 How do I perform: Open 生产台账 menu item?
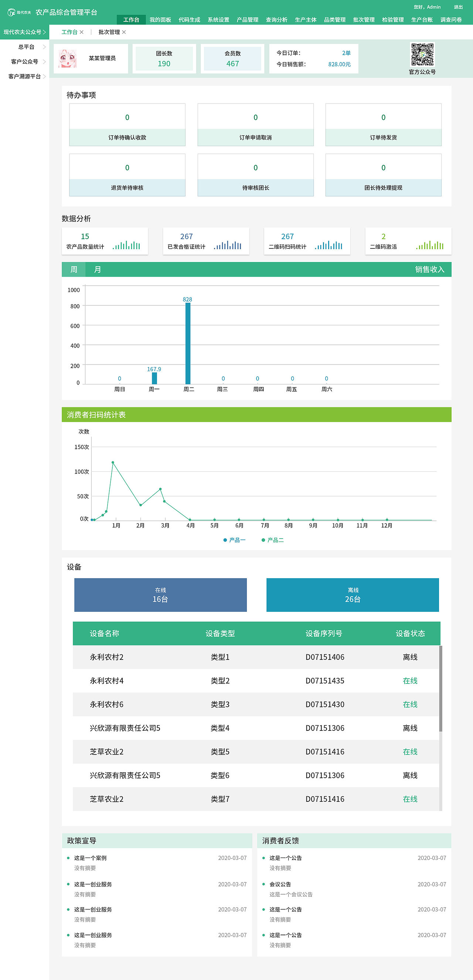coord(422,20)
